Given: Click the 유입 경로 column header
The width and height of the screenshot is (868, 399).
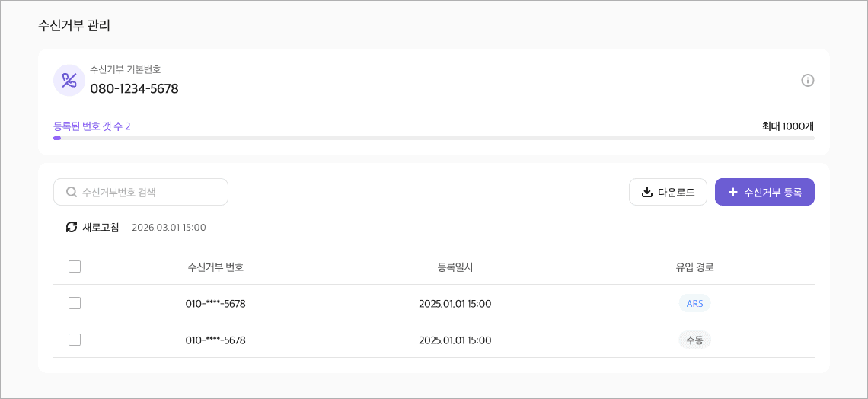Looking at the screenshot, I should [x=694, y=267].
